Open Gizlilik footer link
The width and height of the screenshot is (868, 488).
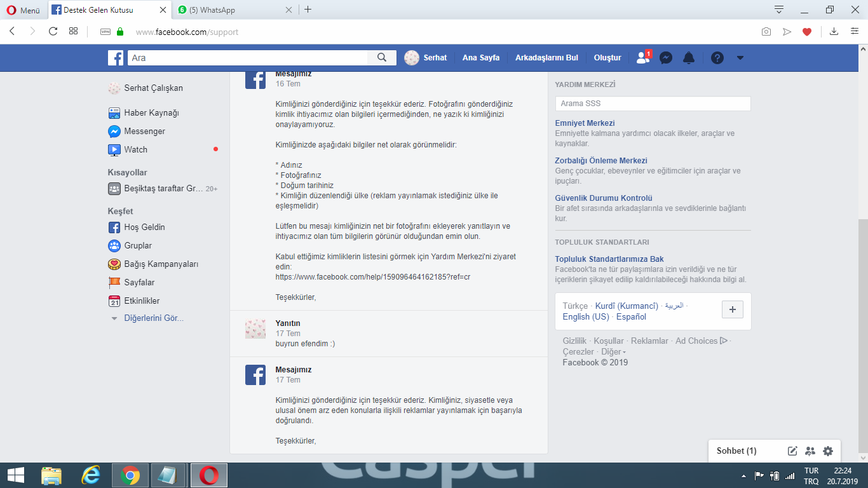(574, 341)
